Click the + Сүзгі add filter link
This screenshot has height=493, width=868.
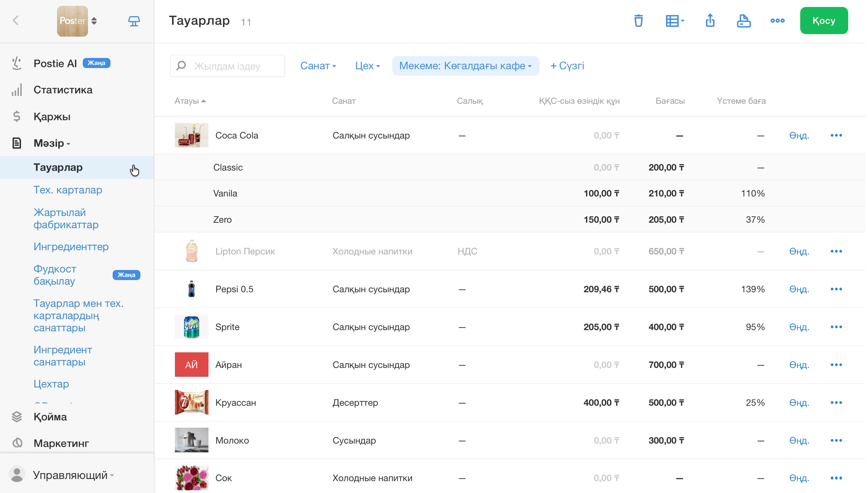tap(567, 66)
